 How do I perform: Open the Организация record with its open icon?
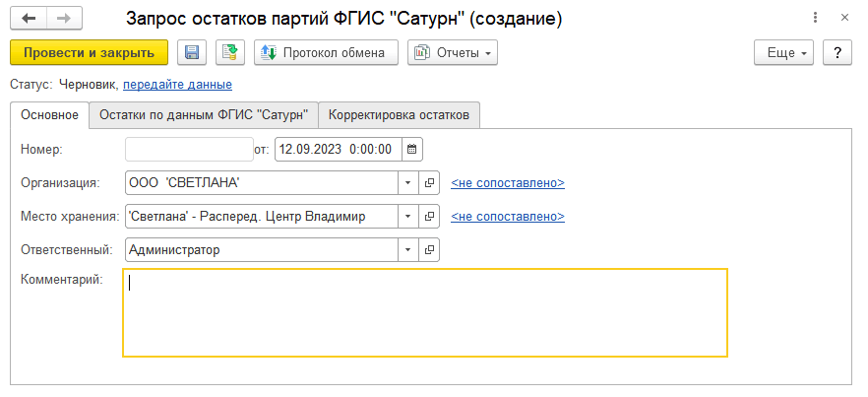tap(430, 183)
